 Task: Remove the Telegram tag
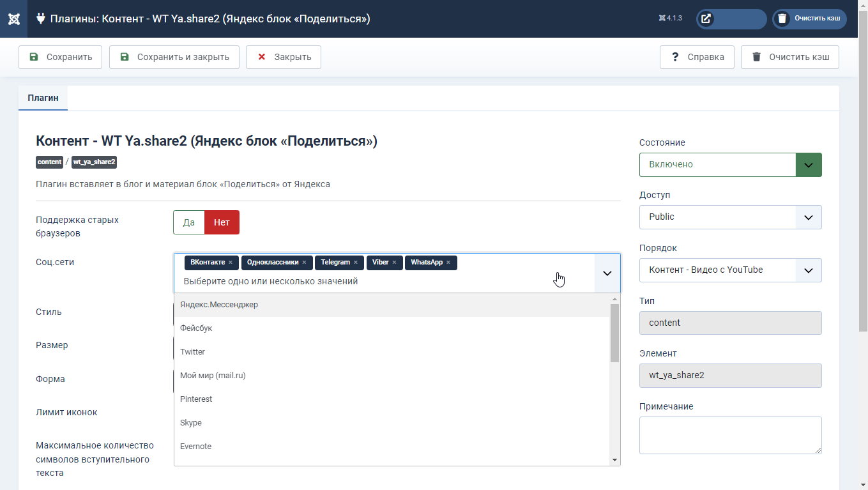pyautogui.click(x=356, y=263)
